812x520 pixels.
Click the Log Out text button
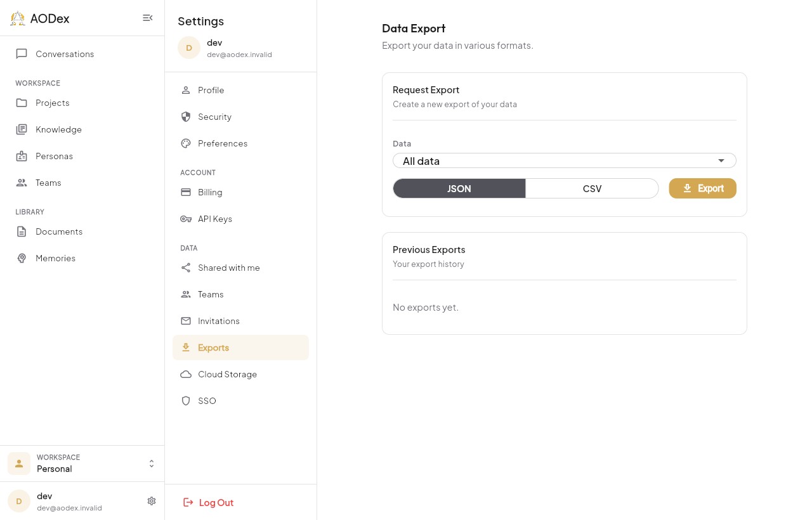tap(216, 502)
